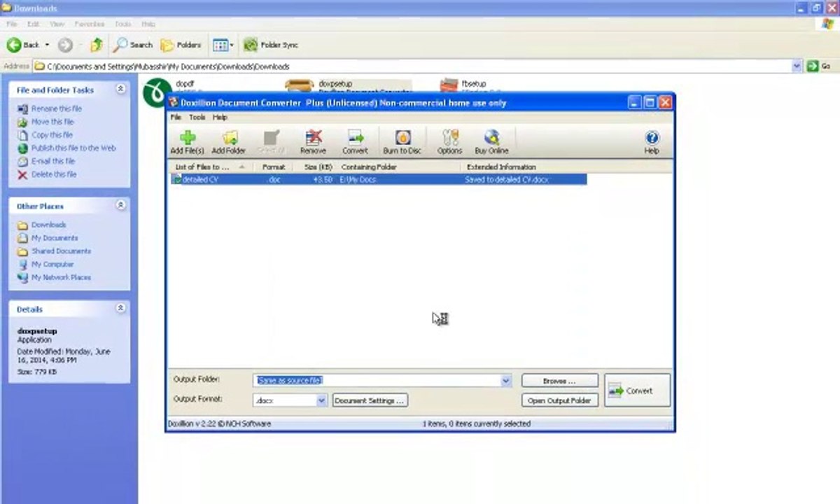Open Explorer Edit menu
The image size is (840, 504).
(x=33, y=24)
